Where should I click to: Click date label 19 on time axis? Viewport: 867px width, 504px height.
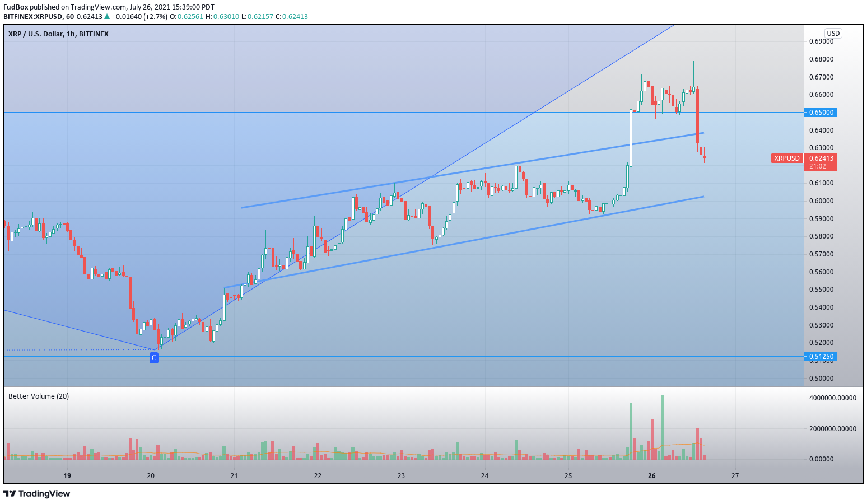[67, 476]
